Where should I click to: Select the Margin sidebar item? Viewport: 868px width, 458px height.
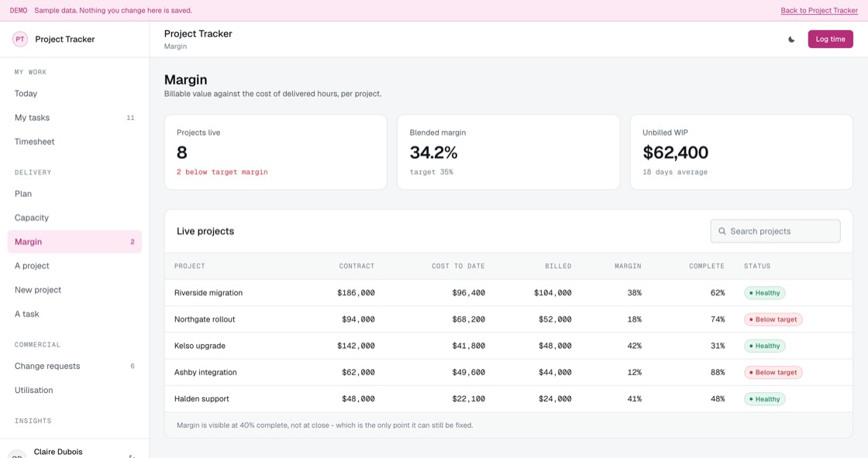(x=74, y=242)
